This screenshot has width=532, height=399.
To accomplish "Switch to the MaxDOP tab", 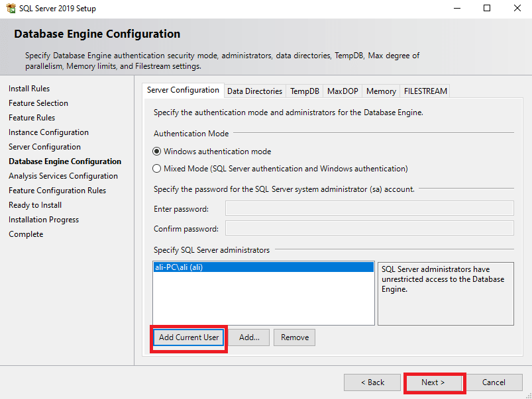I will [x=343, y=91].
